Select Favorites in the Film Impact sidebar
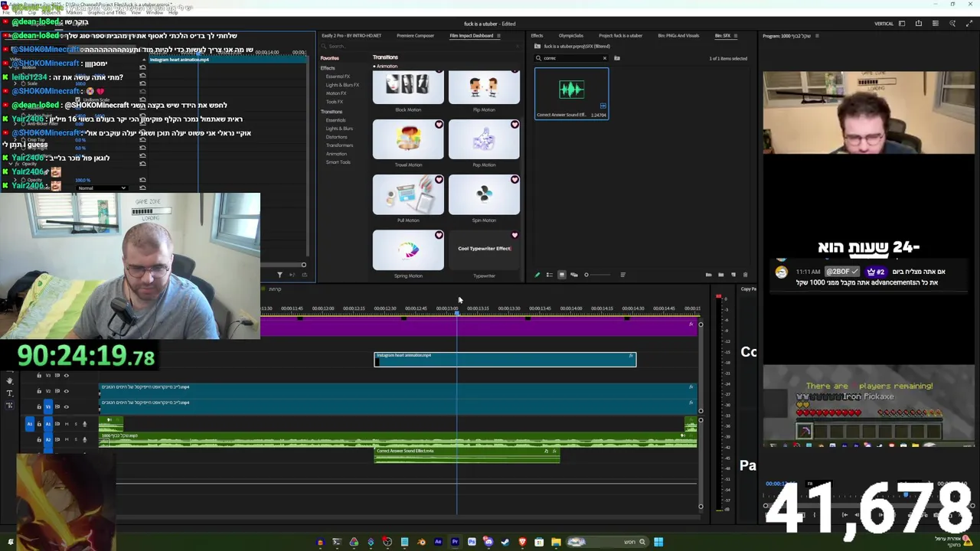 click(330, 58)
